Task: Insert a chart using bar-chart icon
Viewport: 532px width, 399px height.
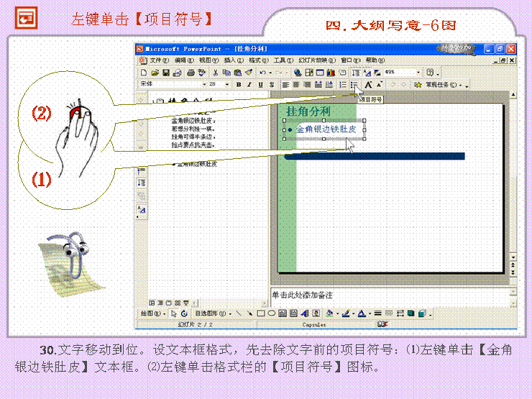Action: tap(331, 73)
